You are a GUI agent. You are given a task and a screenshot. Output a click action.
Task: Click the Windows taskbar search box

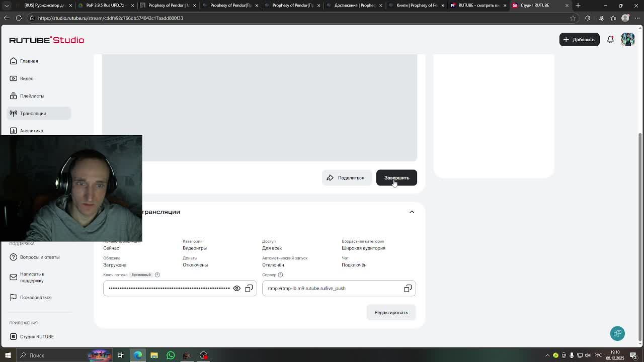point(64,355)
